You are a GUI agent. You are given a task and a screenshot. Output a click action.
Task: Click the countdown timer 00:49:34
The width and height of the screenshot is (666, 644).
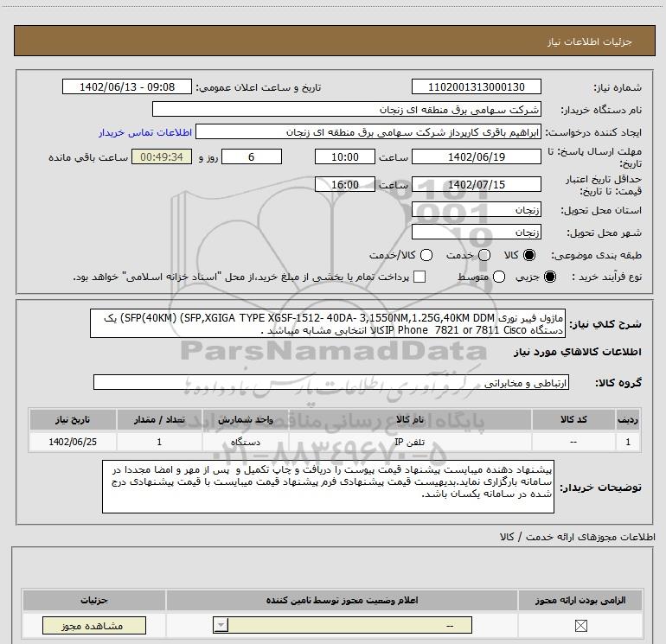click(162, 157)
